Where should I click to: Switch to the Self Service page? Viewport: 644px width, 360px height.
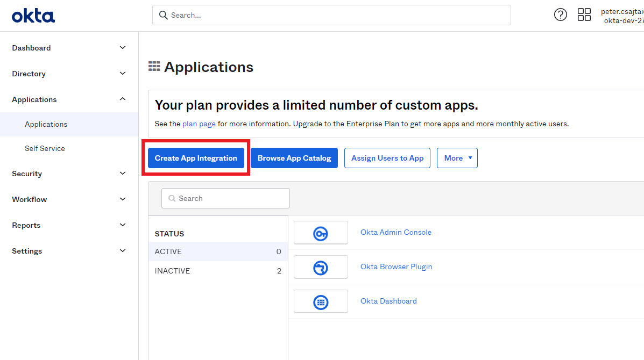pyautogui.click(x=45, y=148)
